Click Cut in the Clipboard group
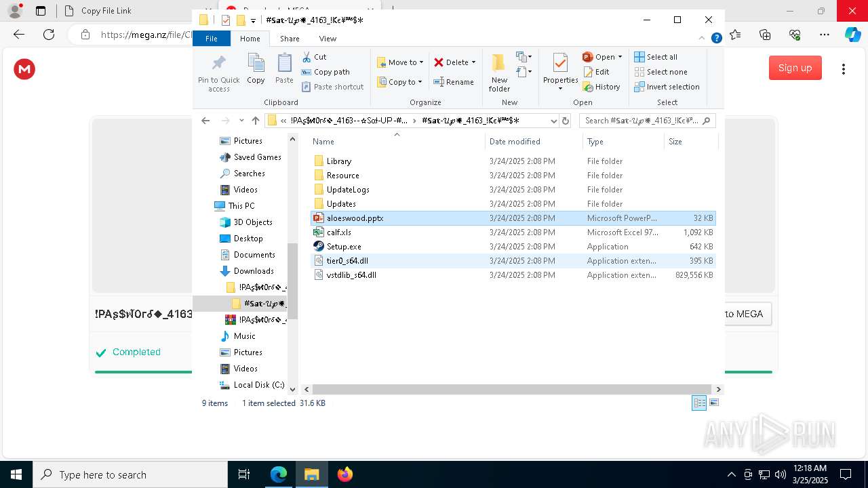Screen dimensions: 868x488 tap(315, 57)
